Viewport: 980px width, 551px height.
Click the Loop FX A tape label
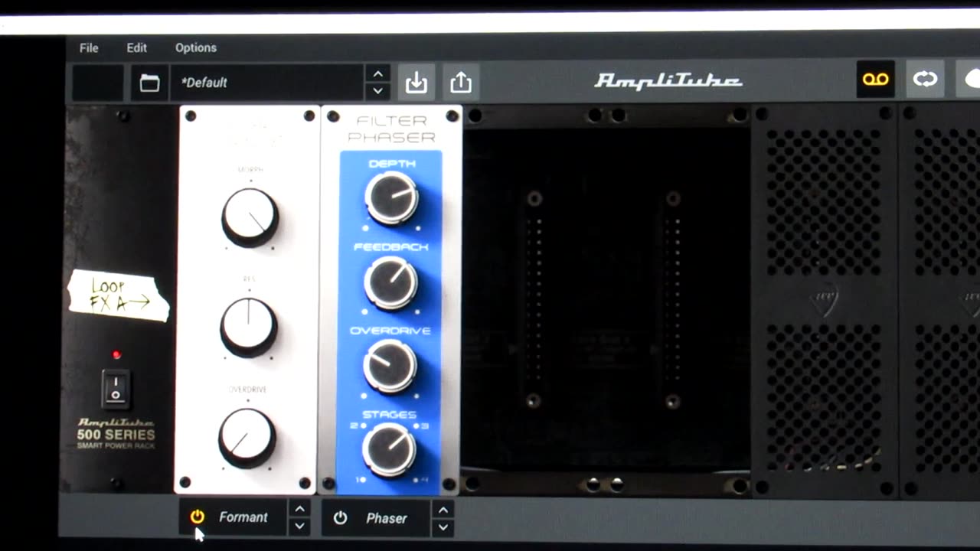click(x=118, y=295)
